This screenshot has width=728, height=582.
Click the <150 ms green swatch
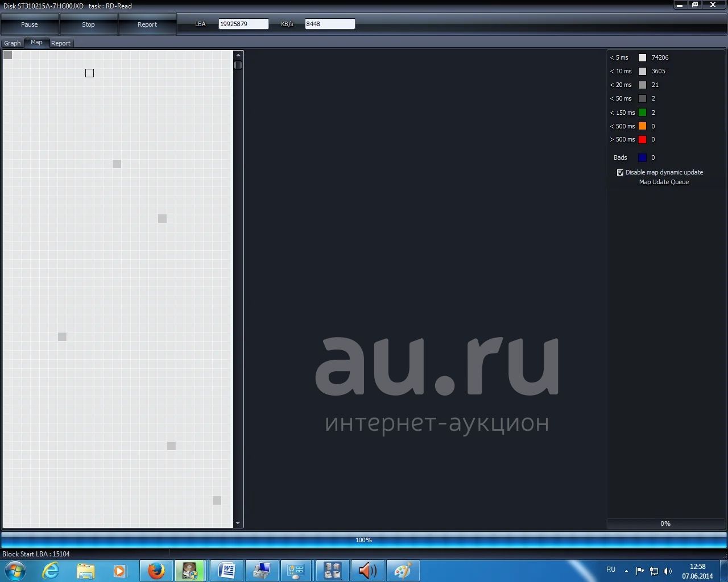642,113
